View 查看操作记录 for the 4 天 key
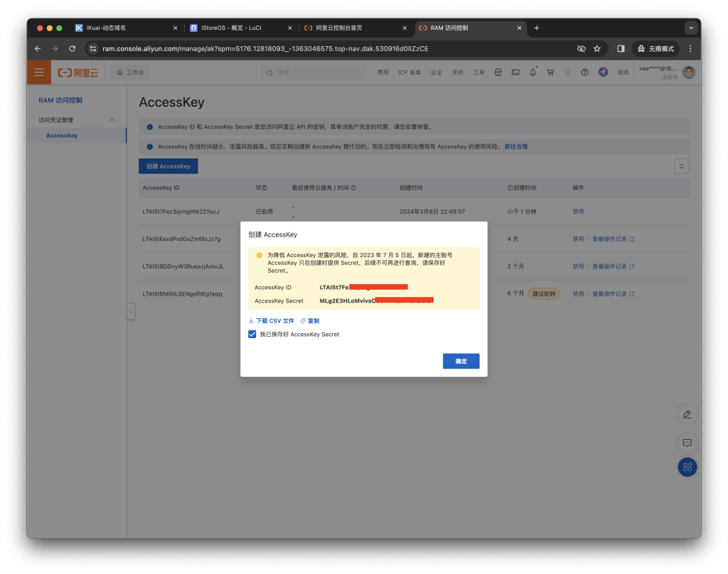The image size is (728, 574). click(613, 239)
